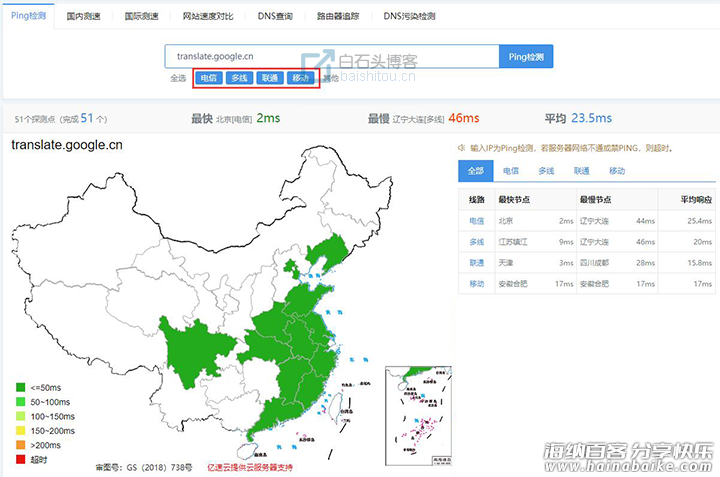This screenshot has height=477, width=720.
Task: Select the 全选 option
Action: point(178,78)
